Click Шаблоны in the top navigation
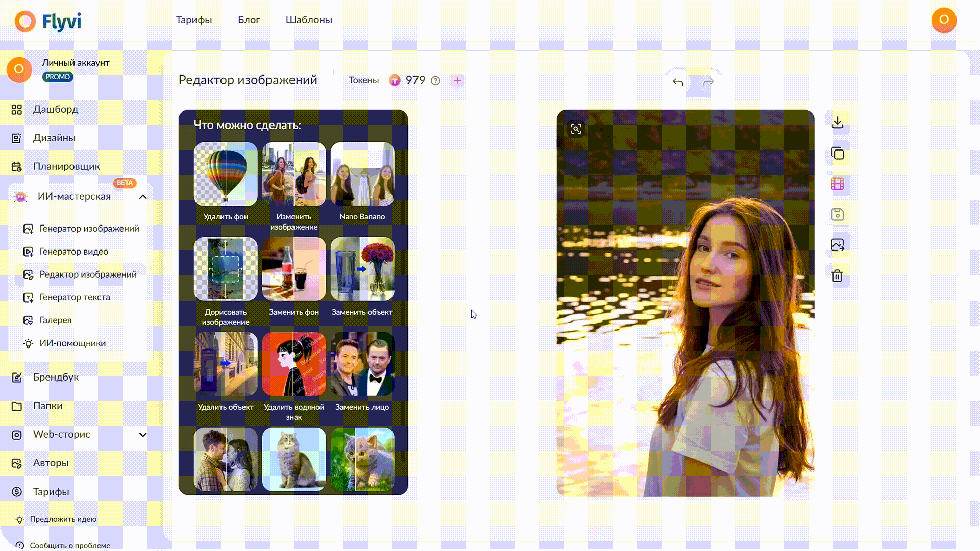 coord(309,20)
